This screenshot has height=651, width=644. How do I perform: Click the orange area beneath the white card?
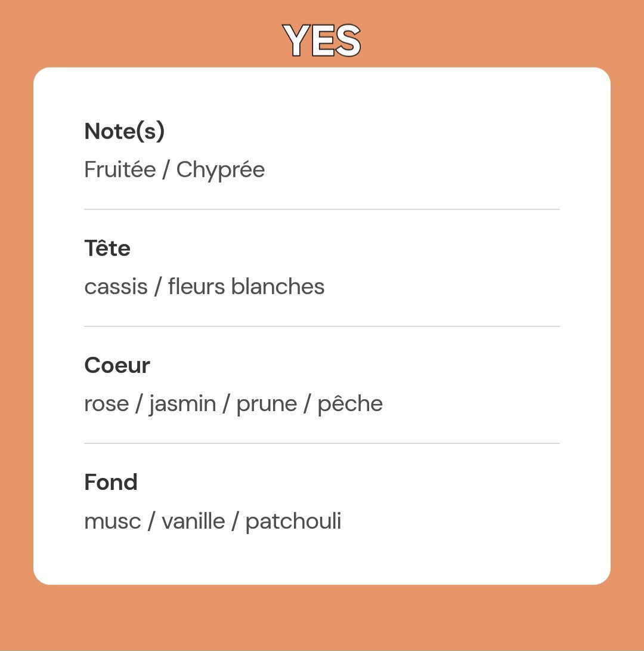pyautogui.click(x=322, y=618)
